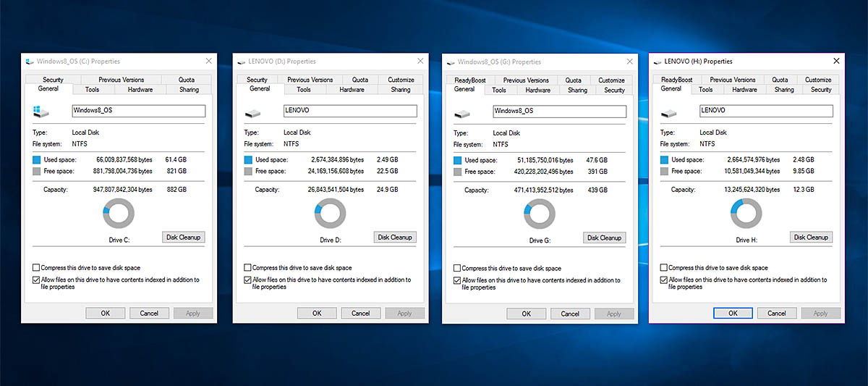Image resolution: width=868 pixels, height=386 pixels.
Task: Open Quota tab in C: Properties
Action: pos(187,80)
